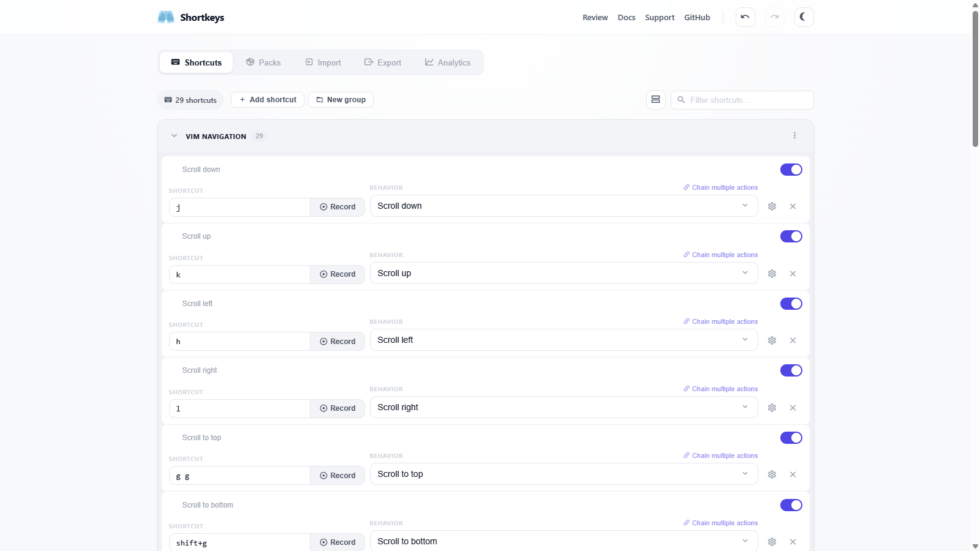Click the undo arrow icon in header
Image resolution: width=980 pixels, height=551 pixels.
tap(745, 17)
